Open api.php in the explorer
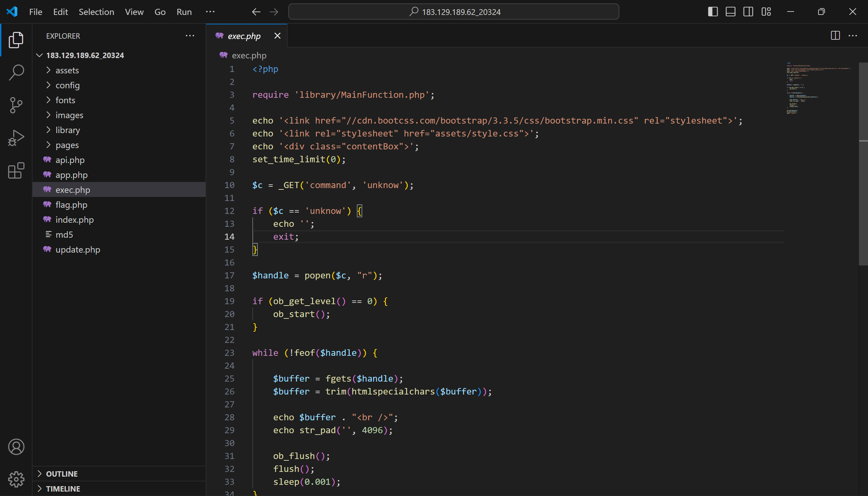Viewport: 868px width, 496px height. tap(119, 160)
